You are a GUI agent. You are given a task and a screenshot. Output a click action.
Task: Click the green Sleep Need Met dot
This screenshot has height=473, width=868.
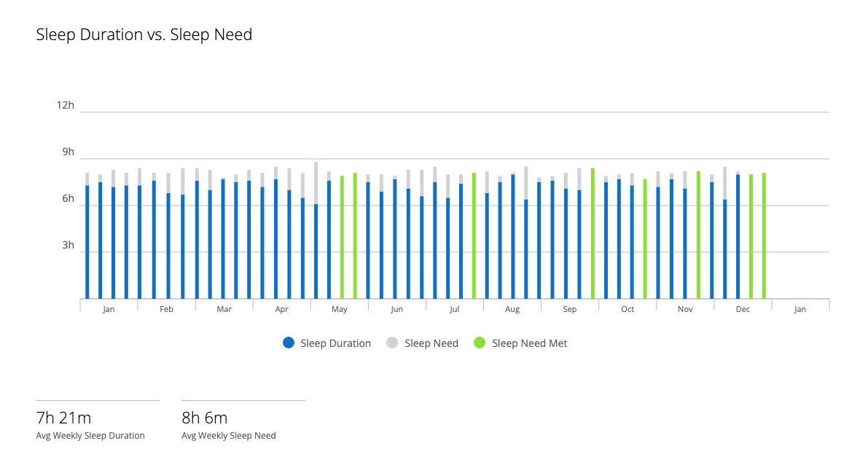click(x=480, y=343)
